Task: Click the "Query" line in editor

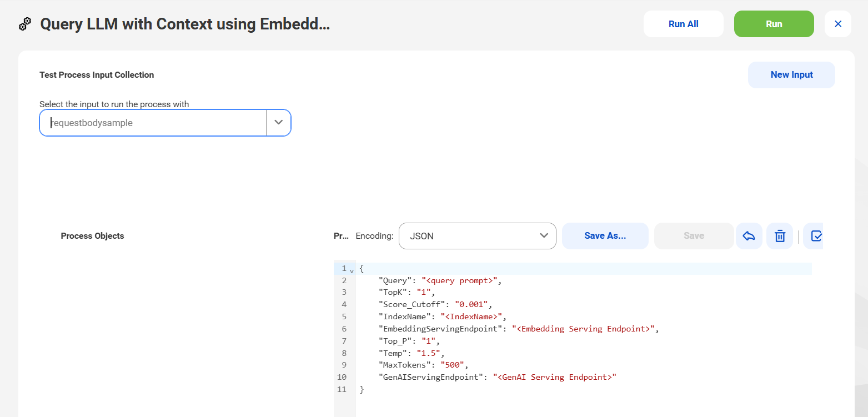Action: (x=440, y=280)
